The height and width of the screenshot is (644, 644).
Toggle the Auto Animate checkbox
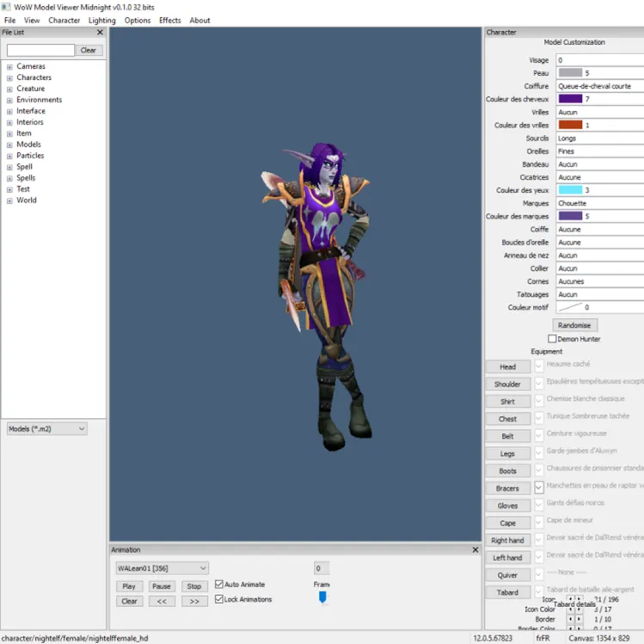[219, 584]
